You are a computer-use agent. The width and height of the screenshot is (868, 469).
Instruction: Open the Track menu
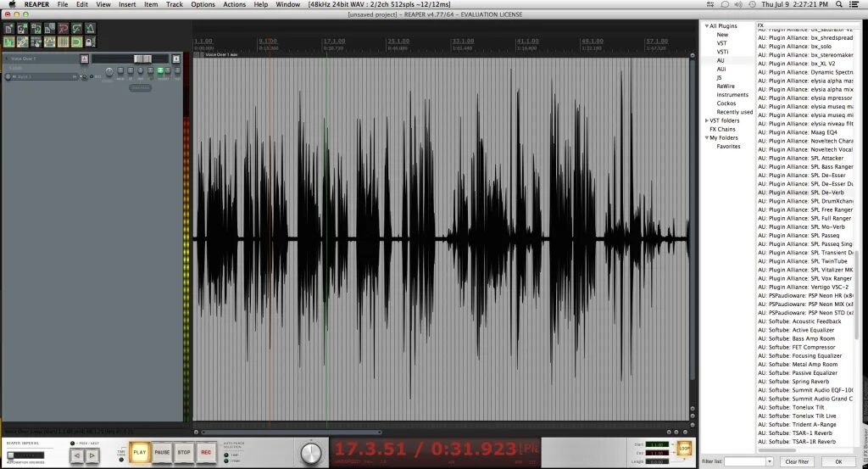point(175,4)
